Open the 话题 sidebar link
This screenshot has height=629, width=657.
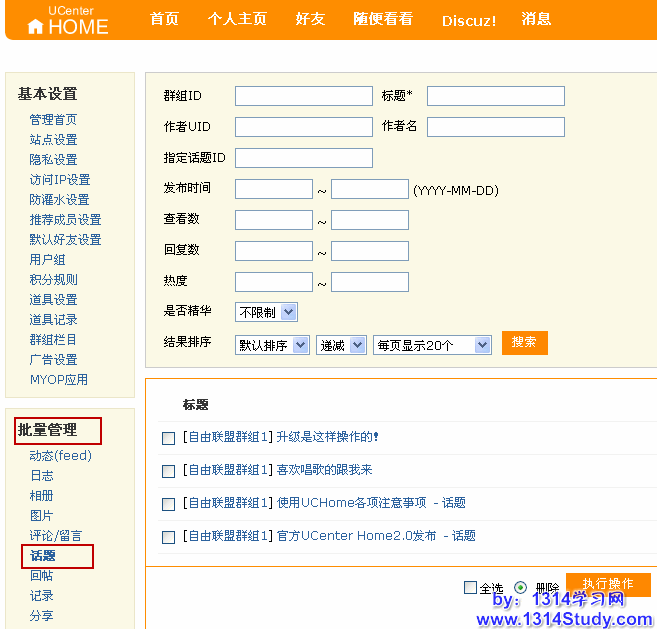[43, 556]
